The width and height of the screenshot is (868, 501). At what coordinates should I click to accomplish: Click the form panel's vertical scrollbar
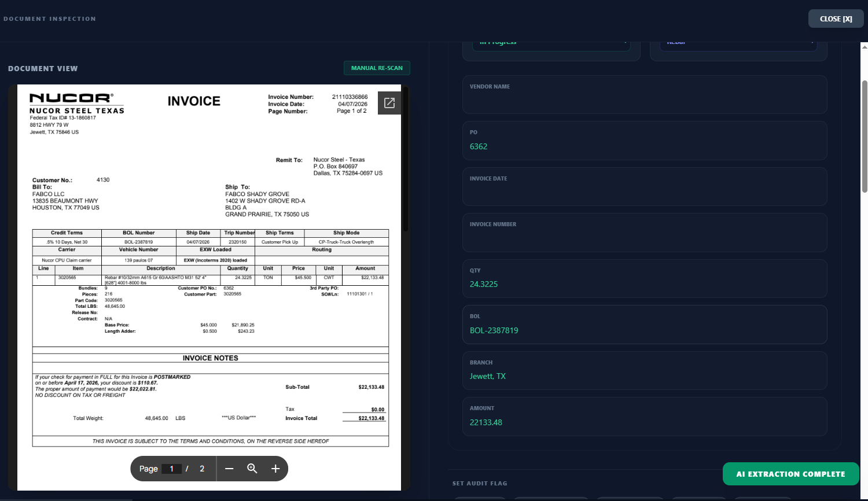click(865, 136)
